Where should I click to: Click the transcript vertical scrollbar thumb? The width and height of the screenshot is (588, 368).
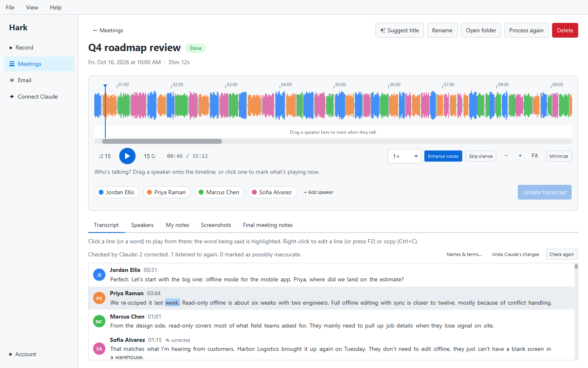tap(576, 267)
